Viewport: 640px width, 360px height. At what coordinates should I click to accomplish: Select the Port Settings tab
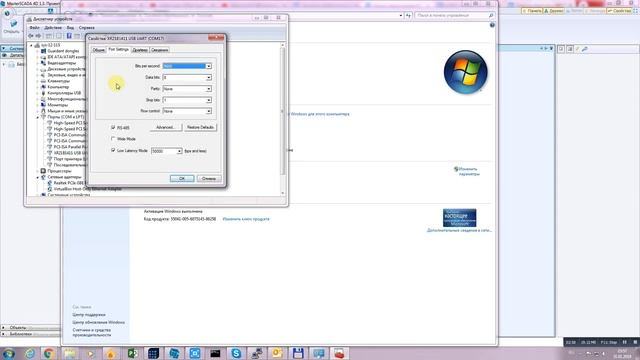(x=119, y=49)
